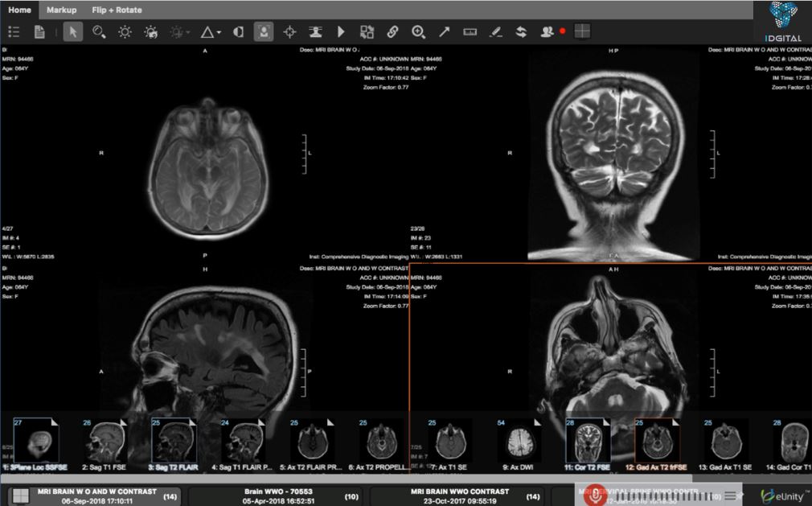The image size is (812, 506).
Task: Start cine playback with play icon
Action: point(341,32)
